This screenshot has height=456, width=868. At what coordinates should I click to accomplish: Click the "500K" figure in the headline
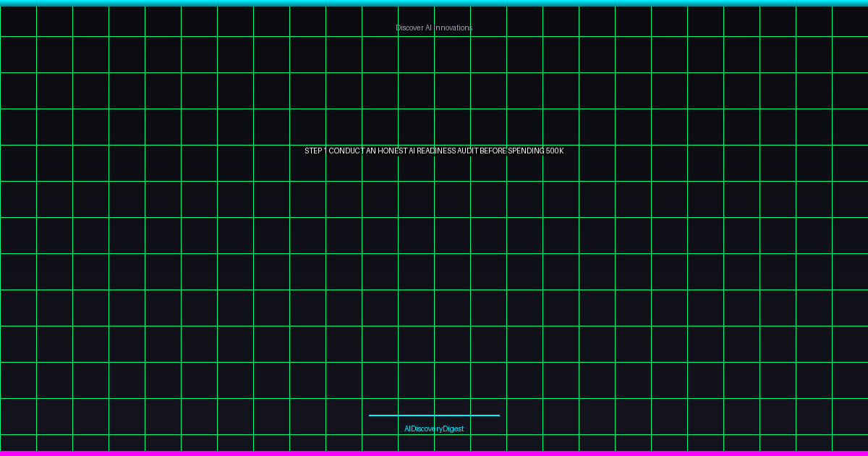coord(555,151)
